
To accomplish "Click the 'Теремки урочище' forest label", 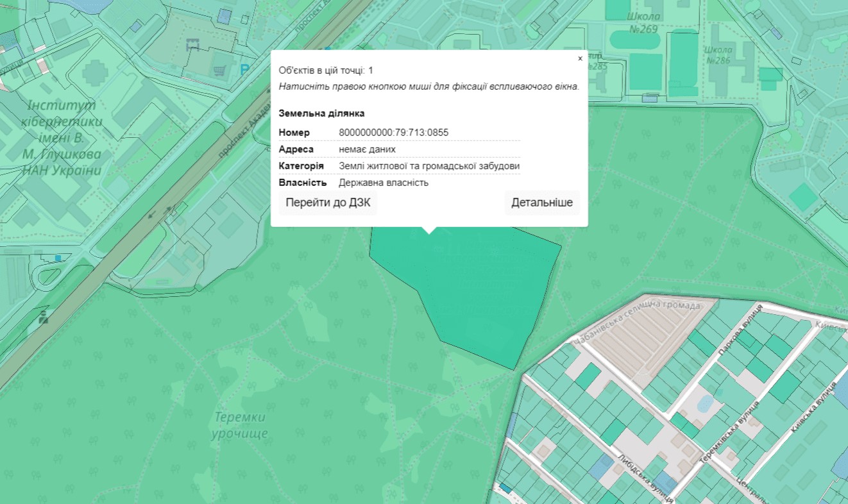I will (239, 425).
